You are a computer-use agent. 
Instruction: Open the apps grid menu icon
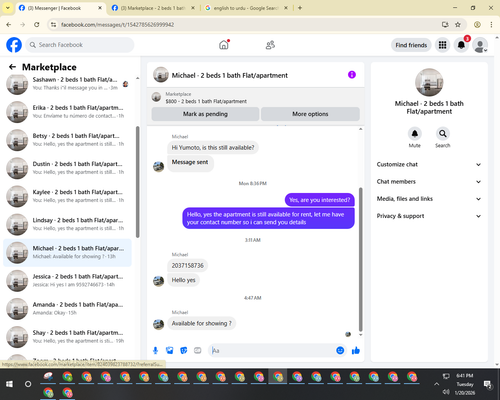pos(442,45)
